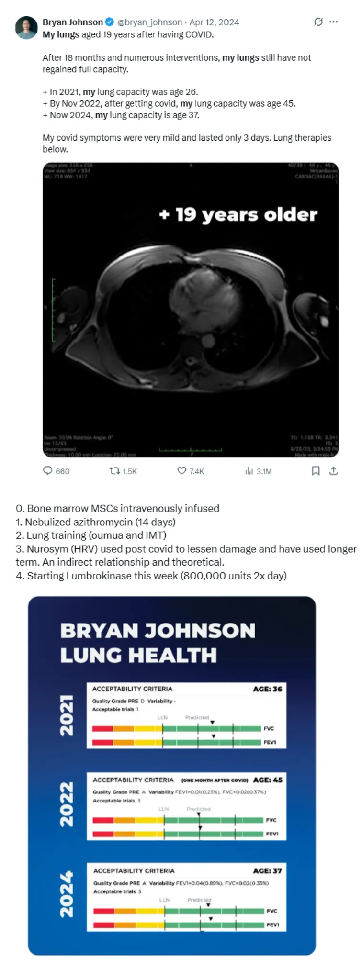Click the reply speech bubble icon

[x=48, y=471]
